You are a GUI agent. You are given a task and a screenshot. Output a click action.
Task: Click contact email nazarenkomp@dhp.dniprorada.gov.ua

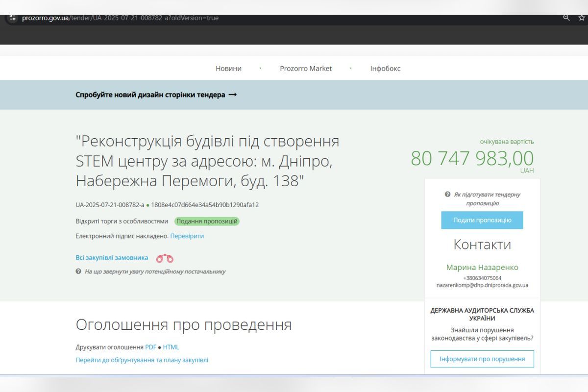(483, 285)
